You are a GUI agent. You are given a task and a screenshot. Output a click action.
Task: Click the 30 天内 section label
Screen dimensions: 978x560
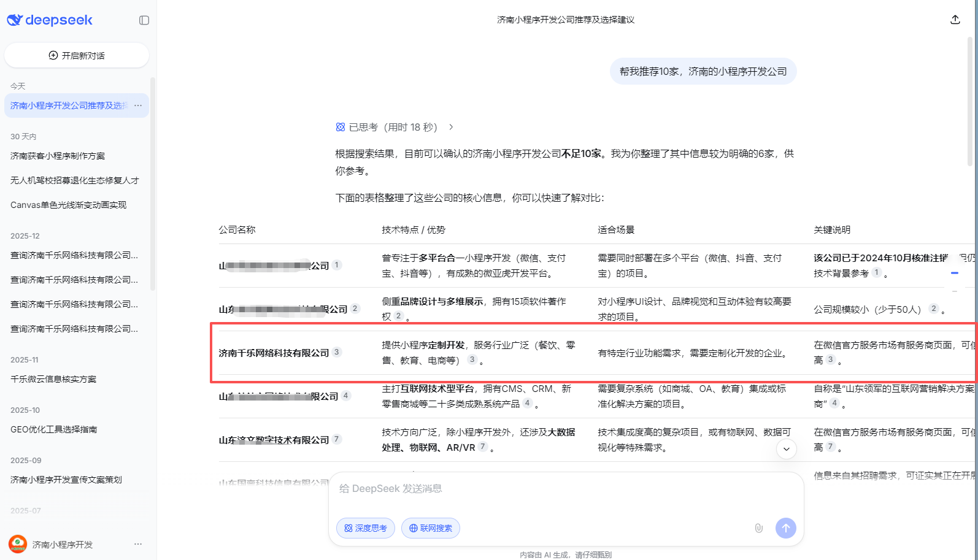click(x=23, y=137)
